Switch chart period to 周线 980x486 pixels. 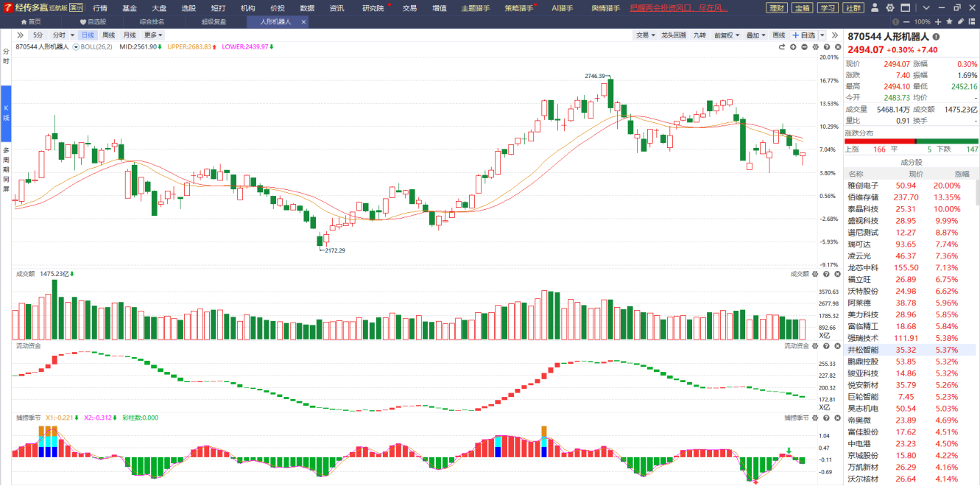(x=108, y=35)
